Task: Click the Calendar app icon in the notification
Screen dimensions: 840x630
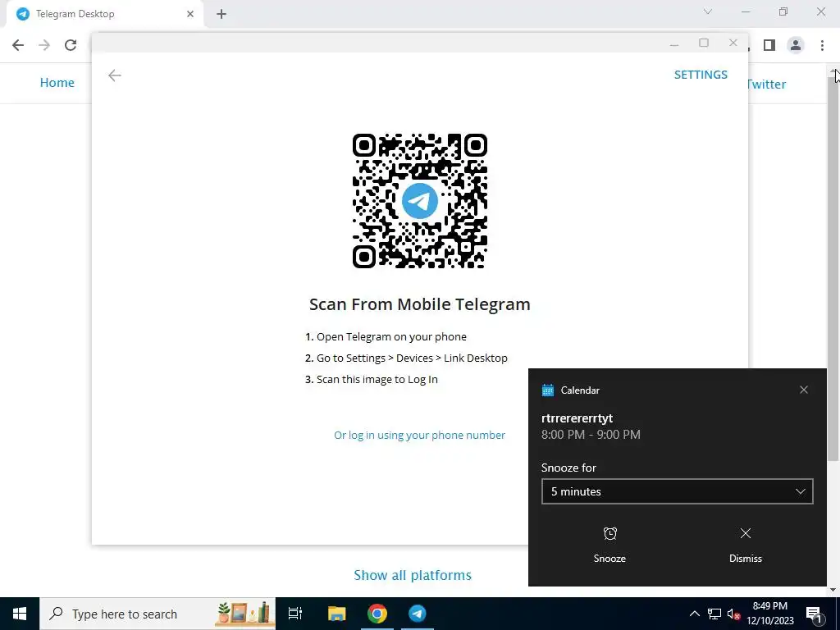Action: [x=547, y=390]
